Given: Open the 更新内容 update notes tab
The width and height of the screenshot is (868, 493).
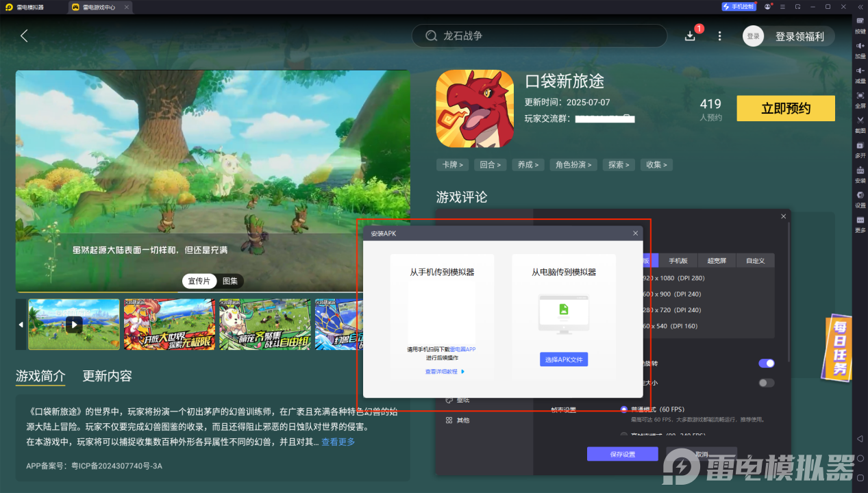Looking at the screenshot, I should point(108,376).
